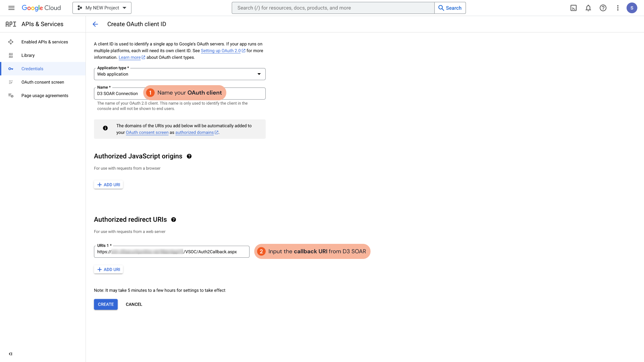Open the account profile avatar
This screenshot has width=644, height=362.
(x=632, y=8)
